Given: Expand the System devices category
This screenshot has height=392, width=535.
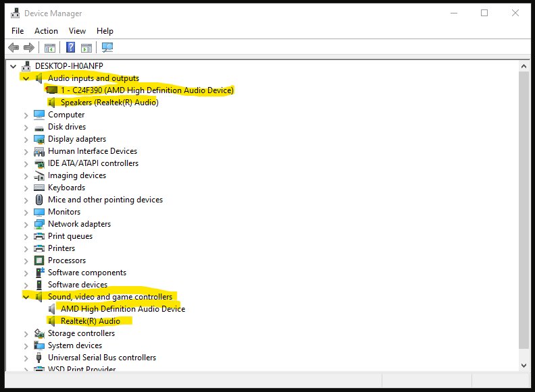Looking at the screenshot, I should (26, 346).
